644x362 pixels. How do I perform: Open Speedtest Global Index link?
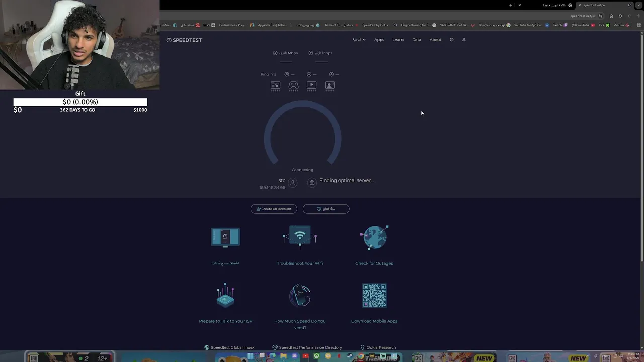[229, 347]
